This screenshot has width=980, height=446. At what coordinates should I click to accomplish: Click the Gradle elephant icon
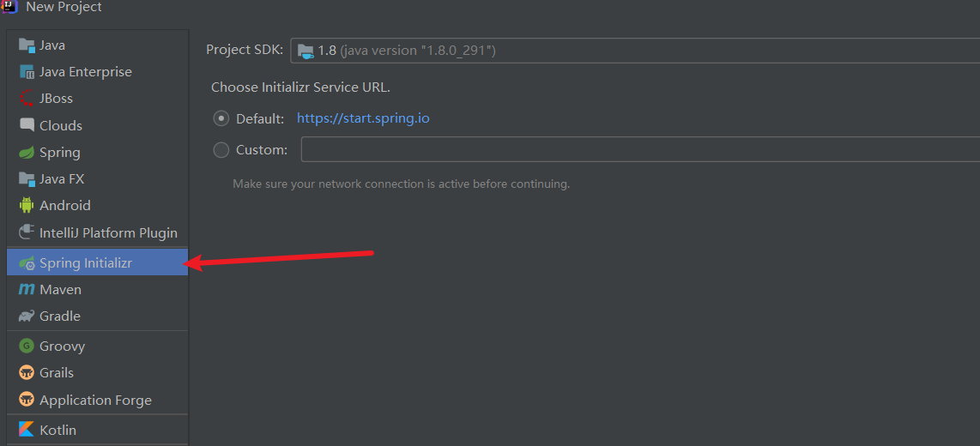(x=27, y=316)
